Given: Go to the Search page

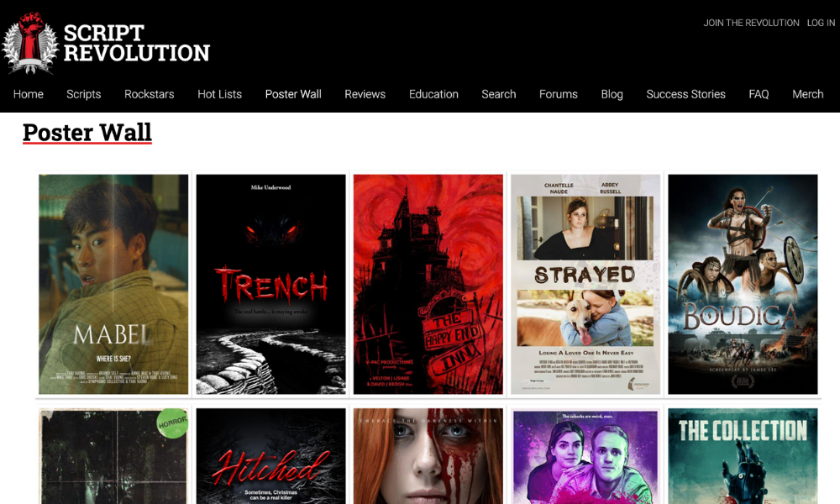Looking at the screenshot, I should click(x=499, y=94).
